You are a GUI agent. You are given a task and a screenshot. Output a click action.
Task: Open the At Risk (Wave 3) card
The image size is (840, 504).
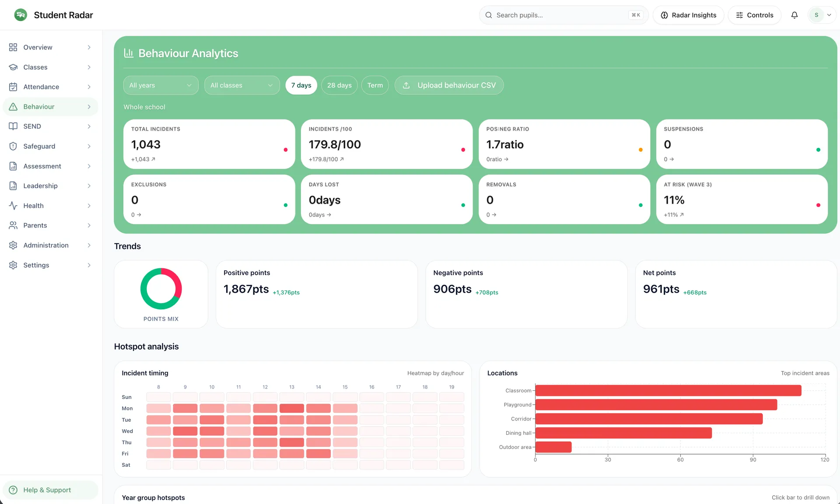pyautogui.click(x=742, y=199)
